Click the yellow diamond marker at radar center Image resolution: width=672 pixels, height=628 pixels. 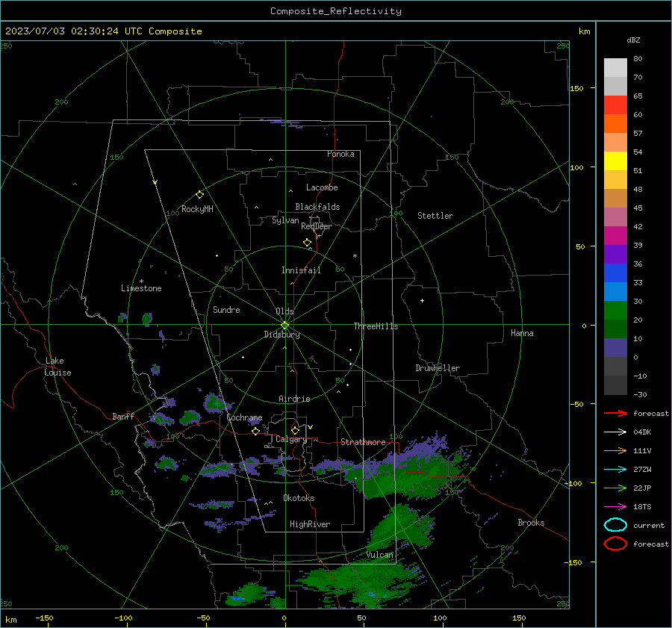point(284,326)
